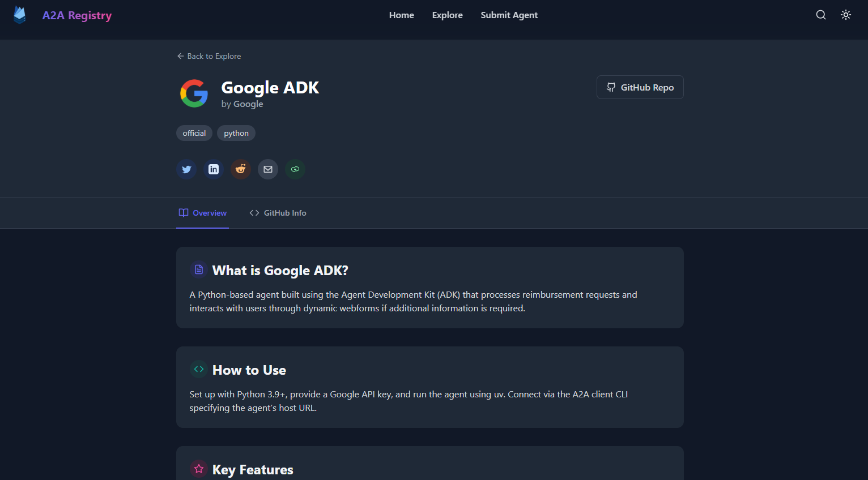Select the official tag

point(194,133)
